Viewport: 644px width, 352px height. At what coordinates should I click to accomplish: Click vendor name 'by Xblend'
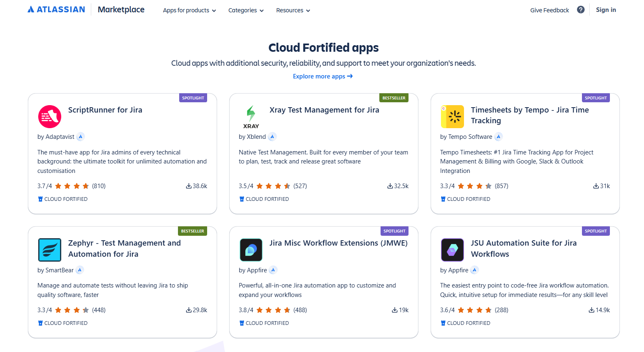tap(252, 137)
